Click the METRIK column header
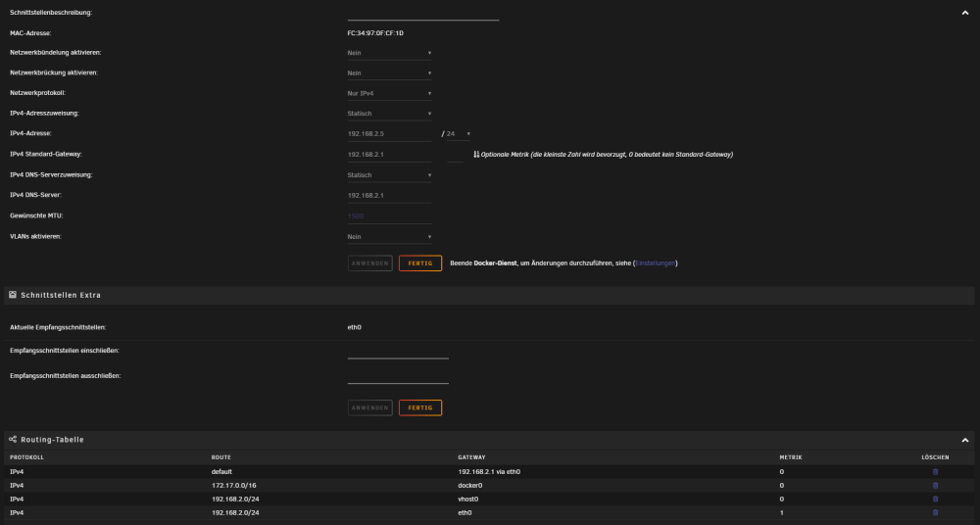The width and height of the screenshot is (980, 525). 791,457
